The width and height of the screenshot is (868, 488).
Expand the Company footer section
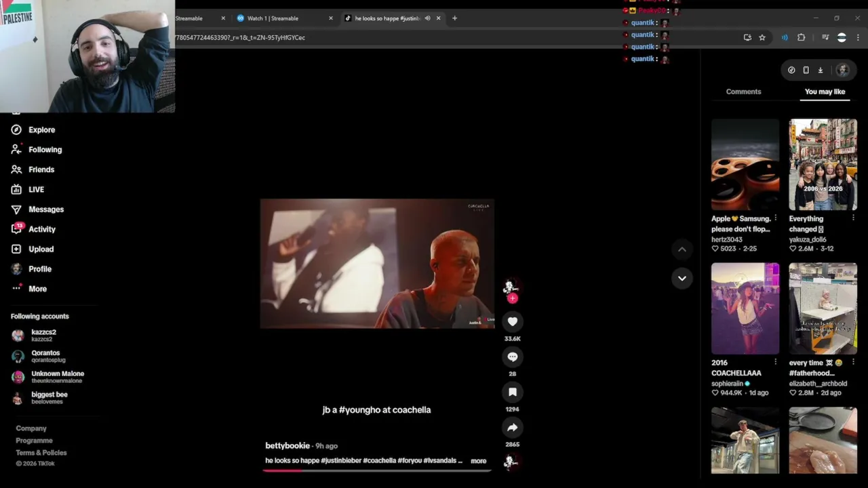click(31, 428)
